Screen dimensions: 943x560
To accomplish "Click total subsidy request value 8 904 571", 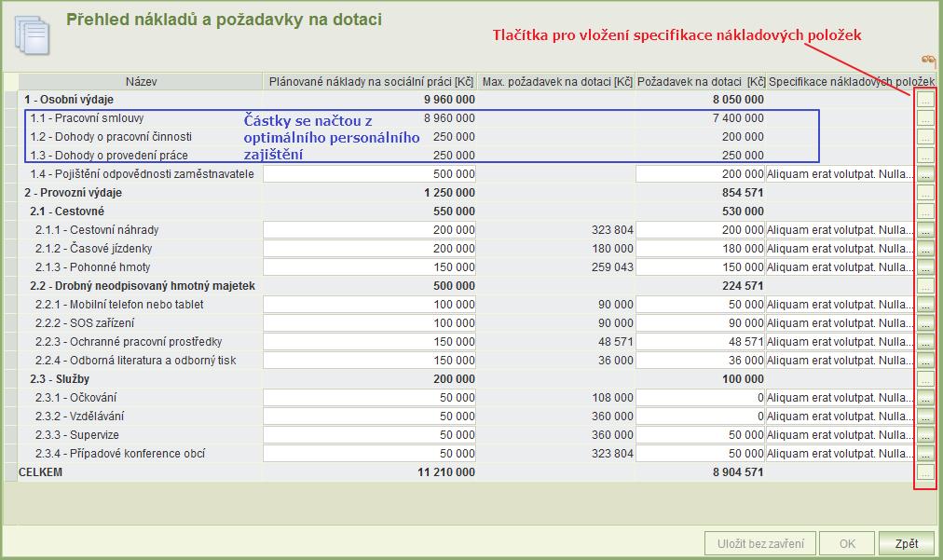I will coord(738,472).
